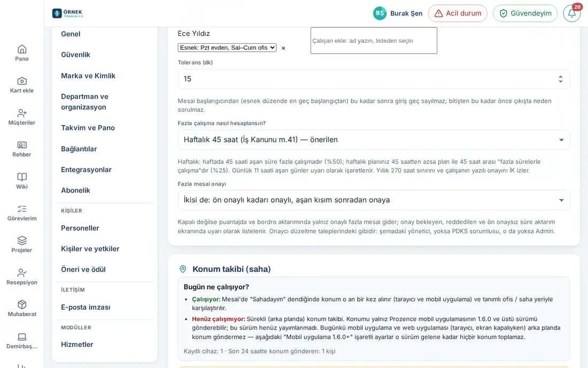Click the Acil durum button

pyautogui.click(x=458, y=13)
